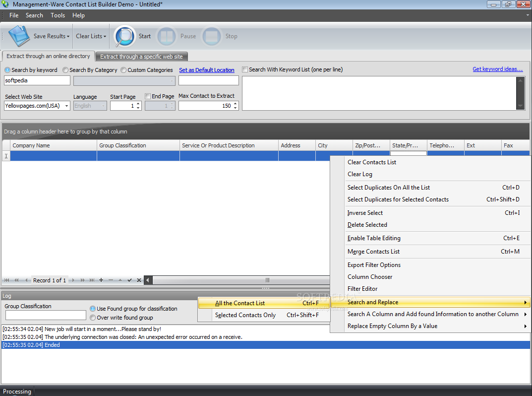Open the category combo box
Screen dimensions: 532x396
tap(172, 81)
